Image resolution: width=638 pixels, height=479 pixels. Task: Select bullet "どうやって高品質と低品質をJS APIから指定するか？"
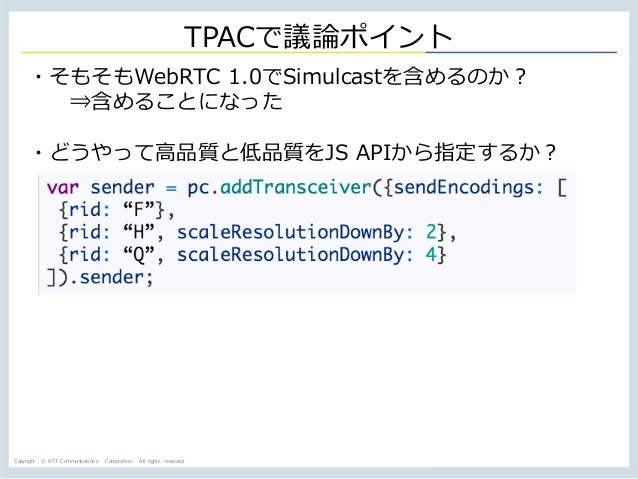click(x=302, y=152)
